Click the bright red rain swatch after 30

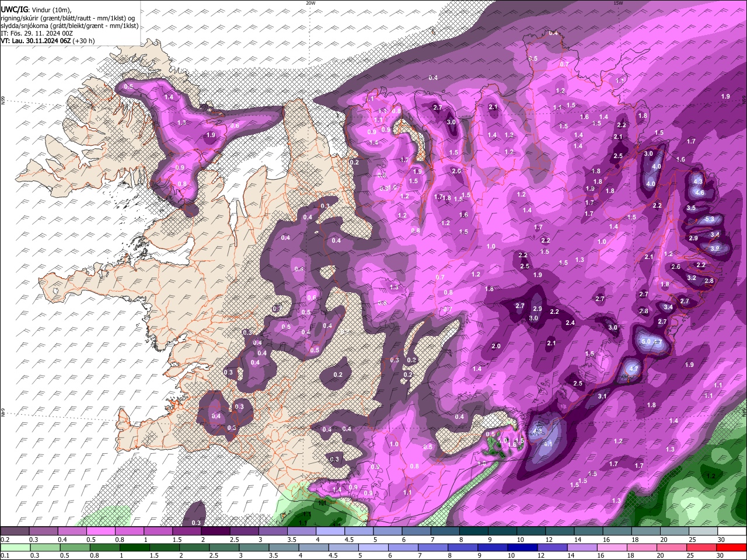pos(732,547)
